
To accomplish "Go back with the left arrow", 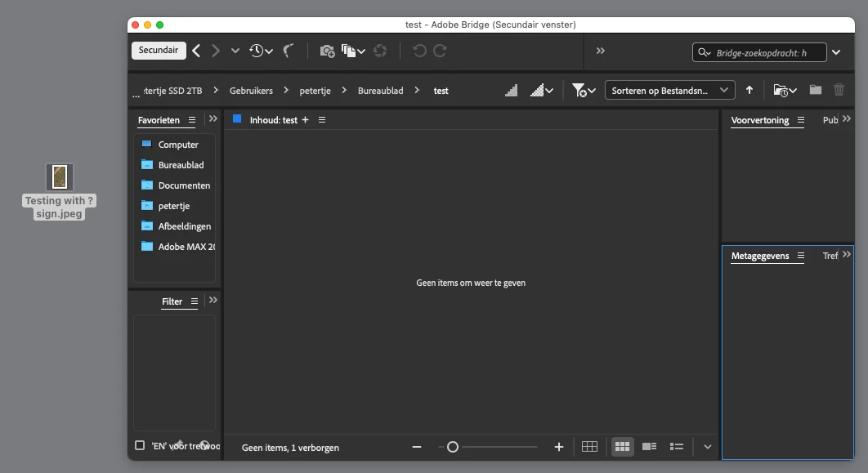I will click(x=196, y=51).
